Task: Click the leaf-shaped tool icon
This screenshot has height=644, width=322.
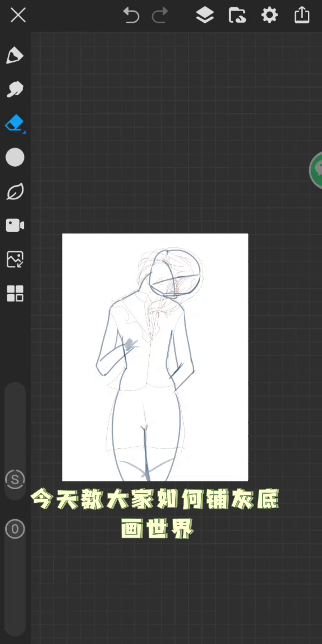Action: 15,191
